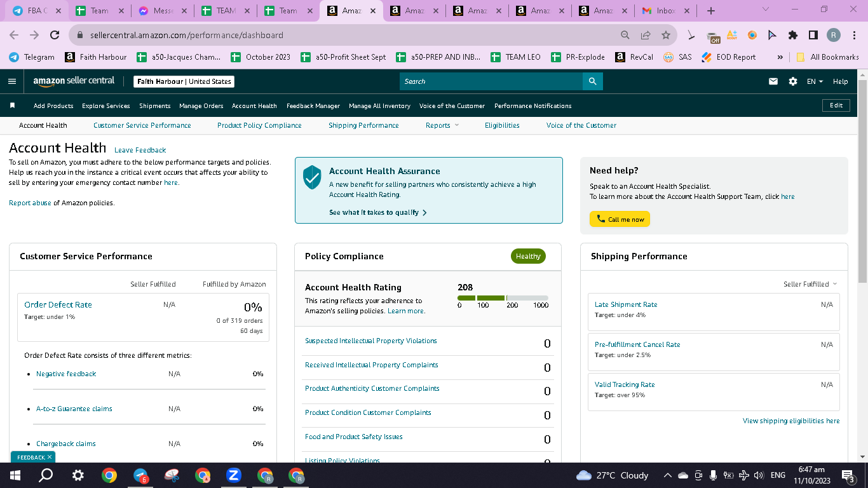Viewport: 868px width, 488px height.
Task: Click the extension icon with the Off badge
Action: coord(713,36)
